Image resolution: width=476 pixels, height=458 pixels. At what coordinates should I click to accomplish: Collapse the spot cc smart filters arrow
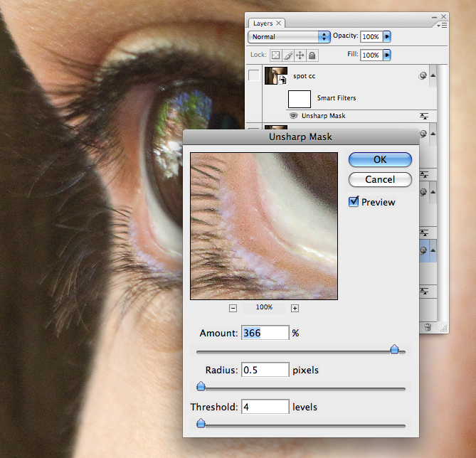pos(433,75)
